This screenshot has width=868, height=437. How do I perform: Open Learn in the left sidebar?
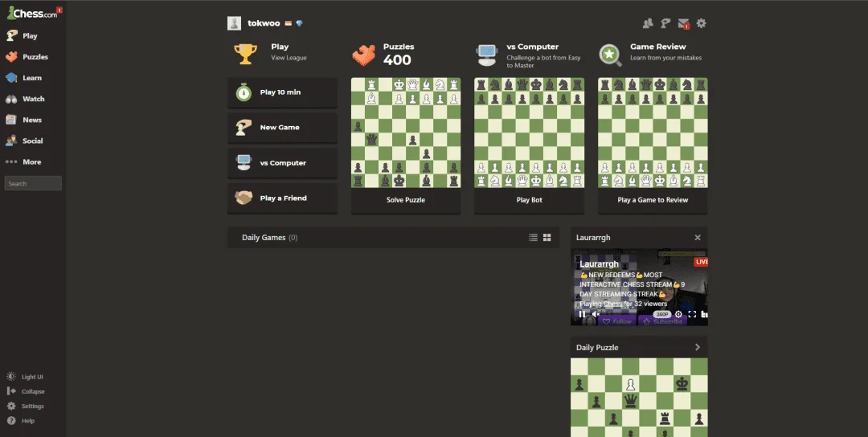click(33, 78)
